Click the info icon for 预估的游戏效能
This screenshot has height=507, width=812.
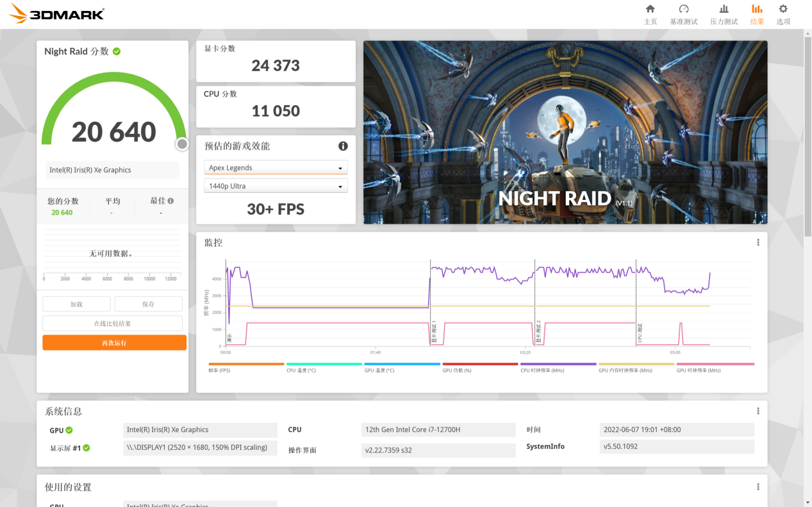click(343, 146)
